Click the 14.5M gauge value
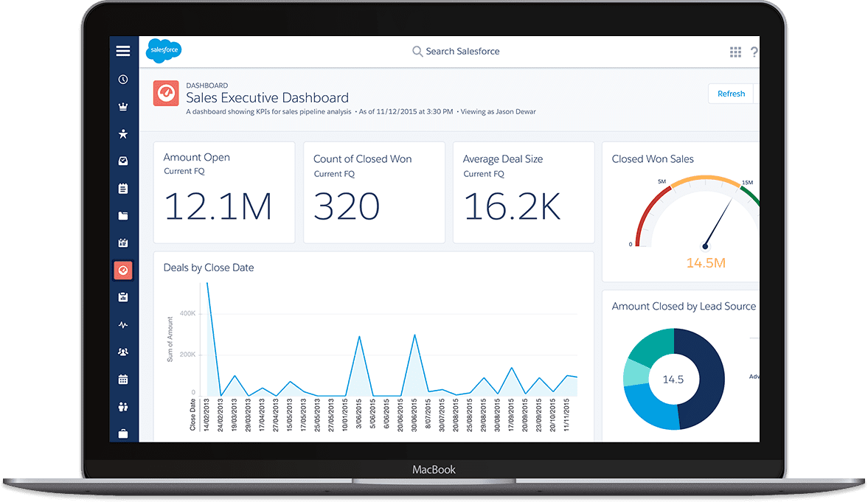Screen dimensions: 868x502 [706, 263]
